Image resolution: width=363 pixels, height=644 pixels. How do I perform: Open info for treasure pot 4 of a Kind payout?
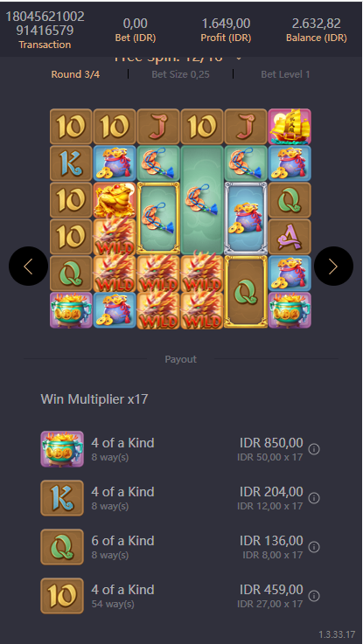pyautogui.click(x=314, y=449)
